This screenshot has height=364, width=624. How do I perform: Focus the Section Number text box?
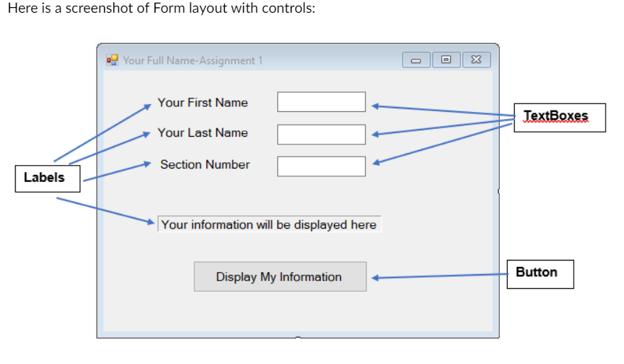coord(321,166)
